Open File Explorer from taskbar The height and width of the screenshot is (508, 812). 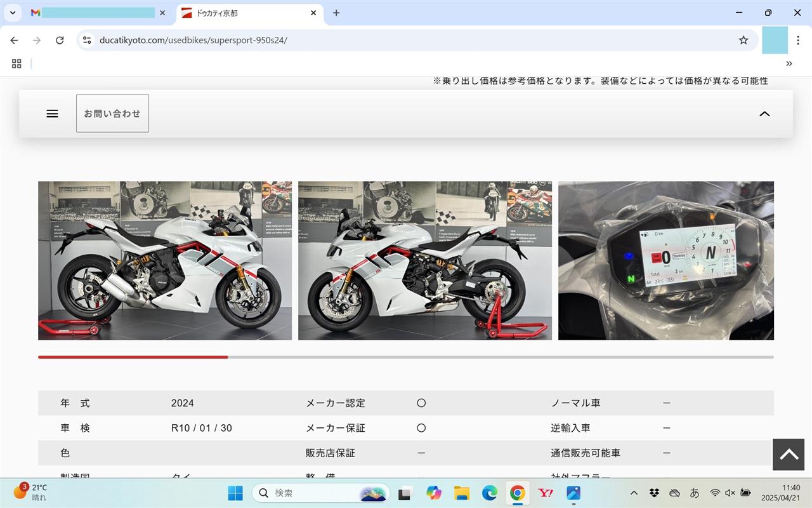click(x=462, y=493)
